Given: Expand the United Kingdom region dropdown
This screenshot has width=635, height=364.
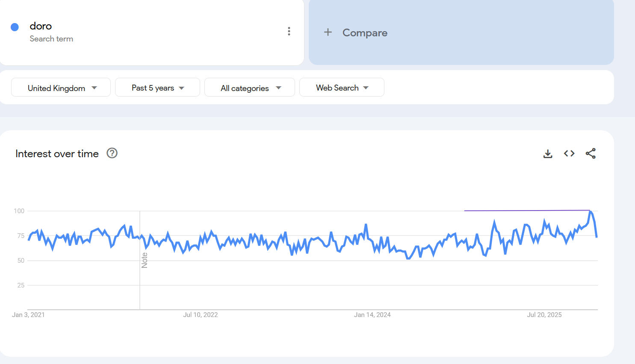Looking at the screenshot, I should pos(61,88).
